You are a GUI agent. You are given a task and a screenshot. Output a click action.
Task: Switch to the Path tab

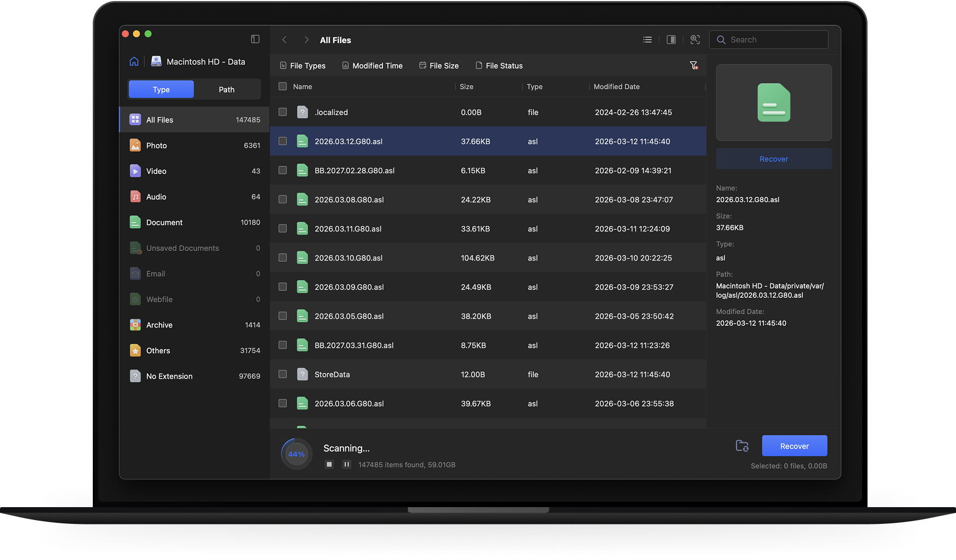click(x=227, y=90)
